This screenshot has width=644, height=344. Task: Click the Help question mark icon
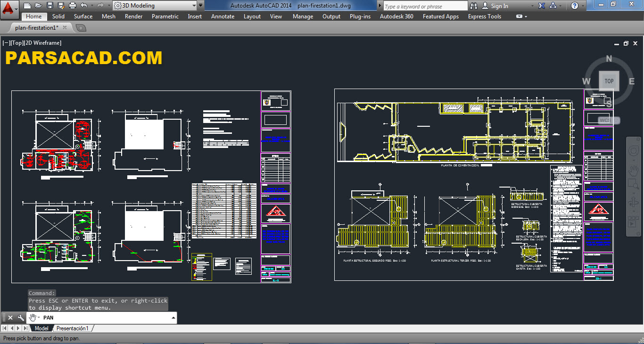574,6
